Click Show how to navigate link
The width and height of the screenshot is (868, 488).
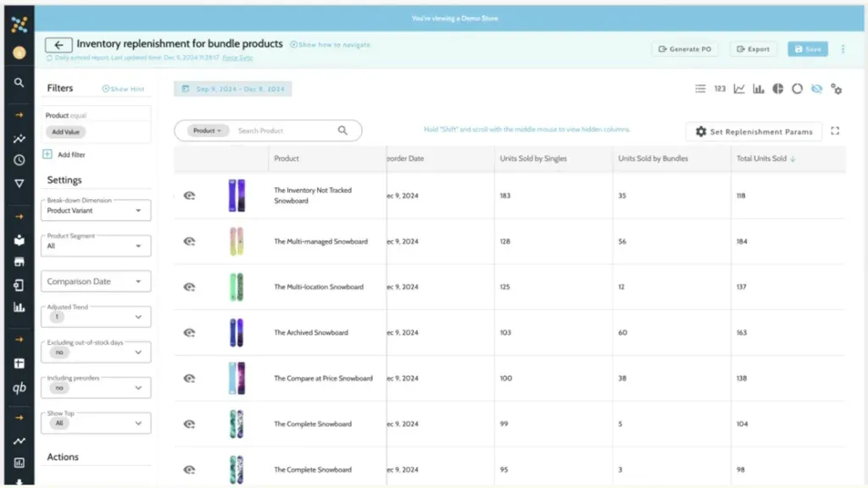pos(330,45)
